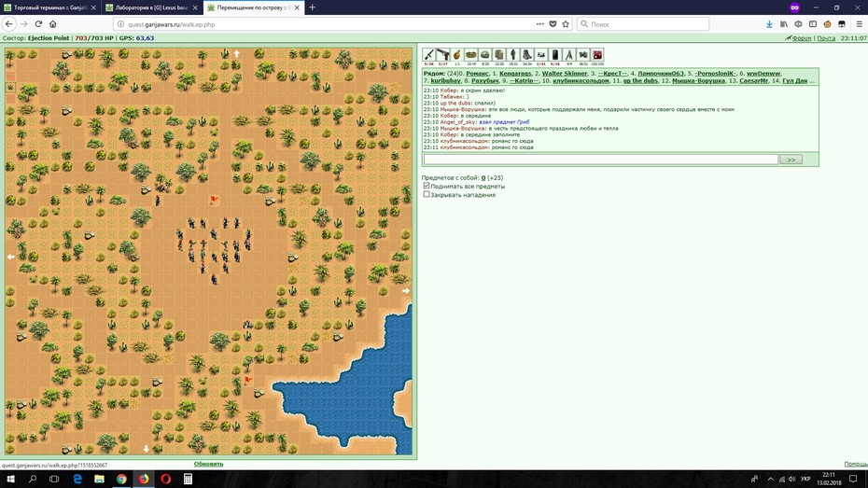The width and height of the screenshot is (868, 488).
Task: Go to the Firefox home page
Action: point(53,23)
